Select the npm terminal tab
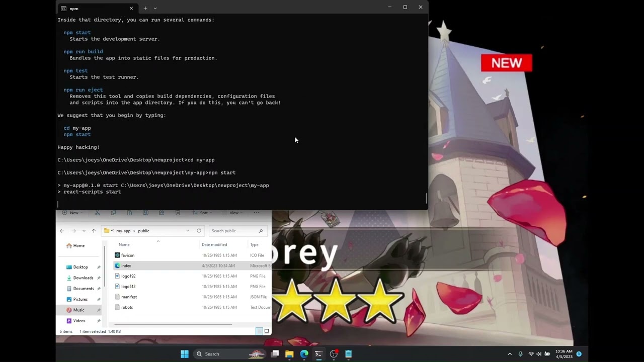Screen dimensions: 644x362 pos(97,8)
